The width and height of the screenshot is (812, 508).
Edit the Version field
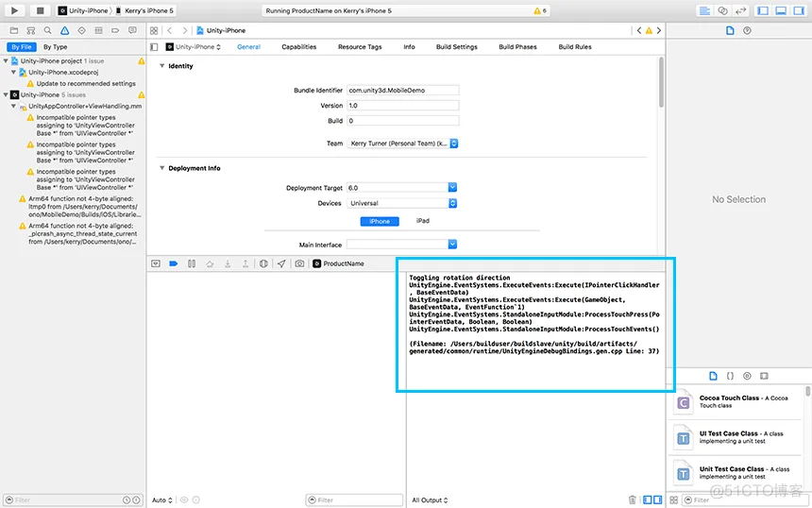[x=402, y=105]
